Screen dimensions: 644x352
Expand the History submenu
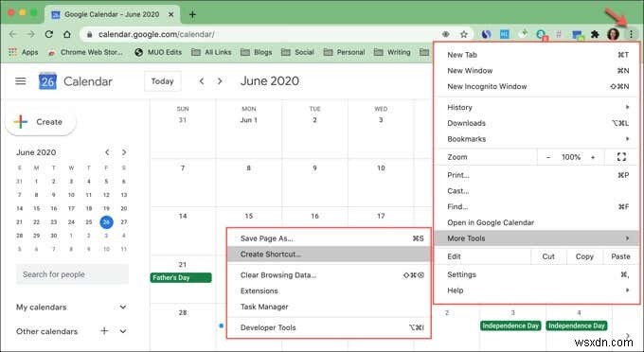[x=537, y=107]
